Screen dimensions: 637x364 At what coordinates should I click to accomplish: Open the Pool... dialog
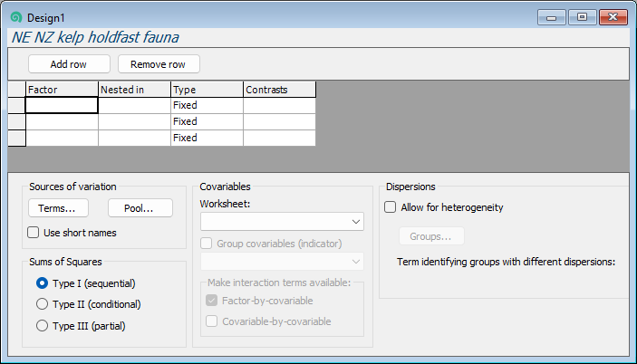[140, 208]
